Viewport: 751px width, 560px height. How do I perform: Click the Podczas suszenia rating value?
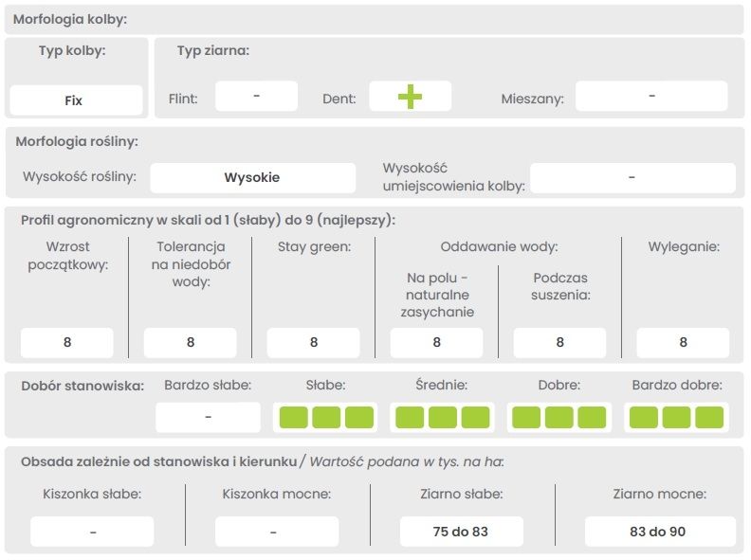point(559,342)
